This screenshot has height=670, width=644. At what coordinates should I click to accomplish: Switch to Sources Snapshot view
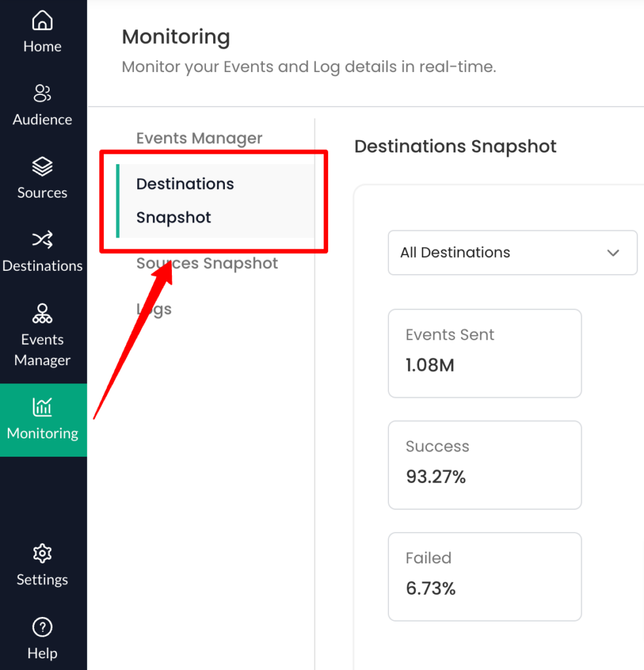coord(207,263)
